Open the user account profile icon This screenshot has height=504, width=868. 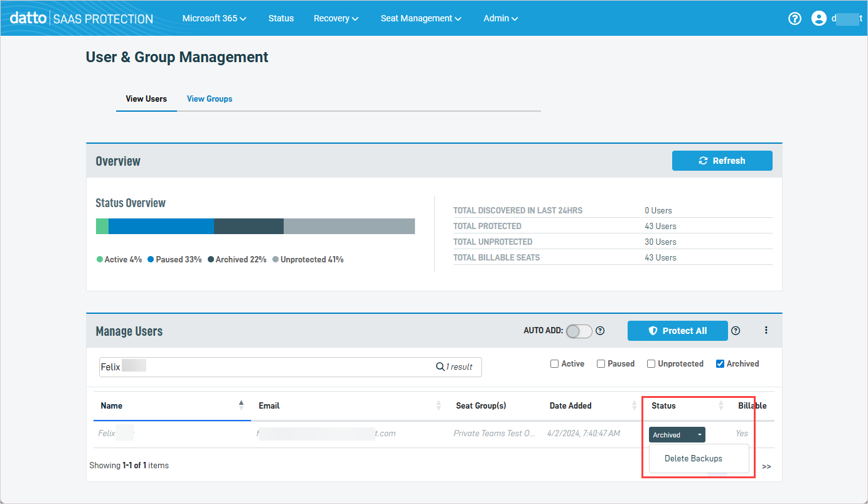818,18
